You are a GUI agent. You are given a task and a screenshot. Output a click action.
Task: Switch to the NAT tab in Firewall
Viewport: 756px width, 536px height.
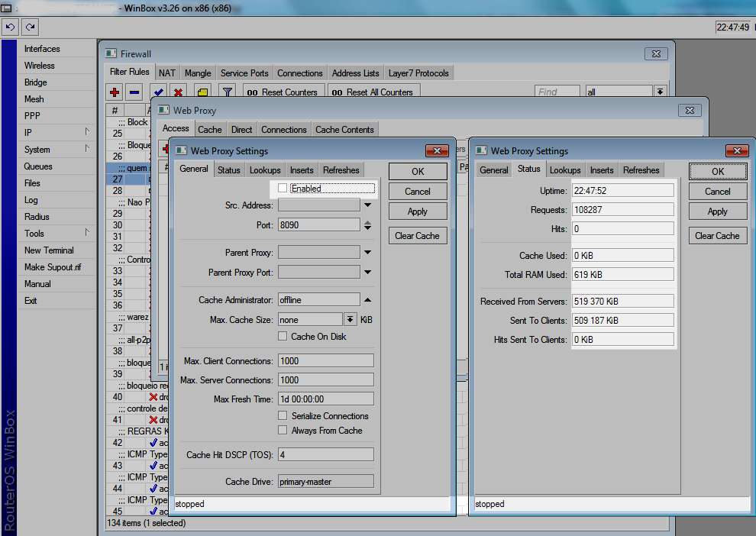(166, 73)
